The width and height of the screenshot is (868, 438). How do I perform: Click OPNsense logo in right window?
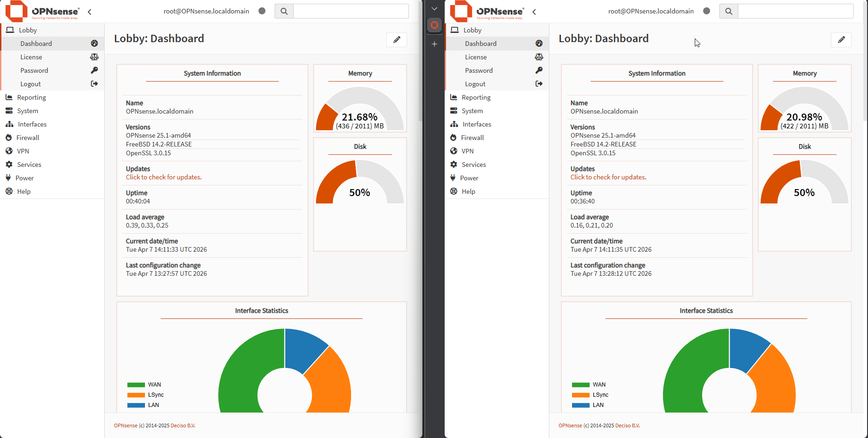point(487,11)
